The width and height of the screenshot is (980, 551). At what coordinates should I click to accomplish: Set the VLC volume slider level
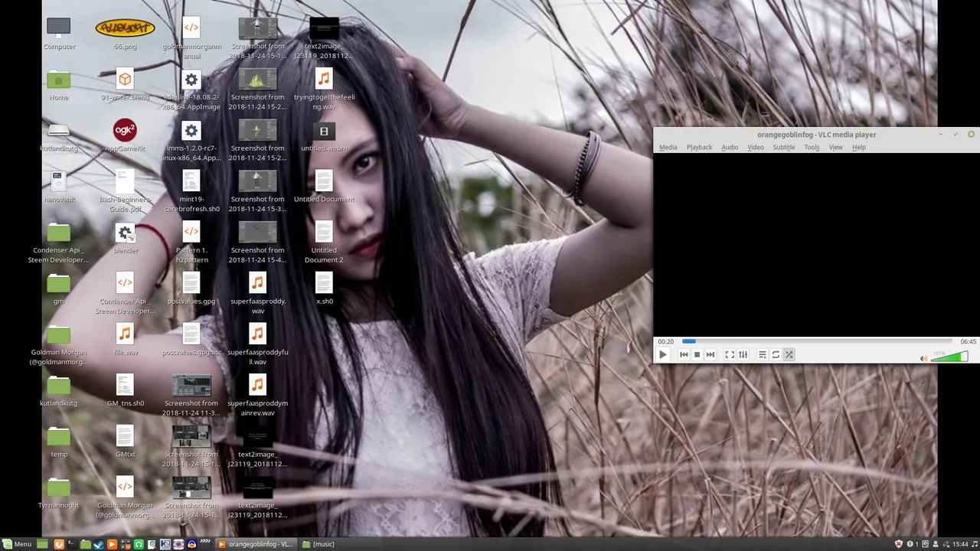tap(949, 357)
